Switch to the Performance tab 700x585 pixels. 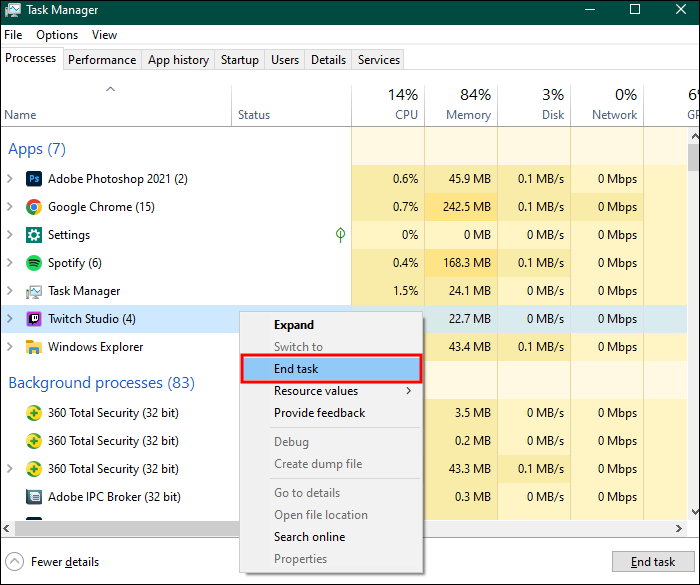[101, 60]
